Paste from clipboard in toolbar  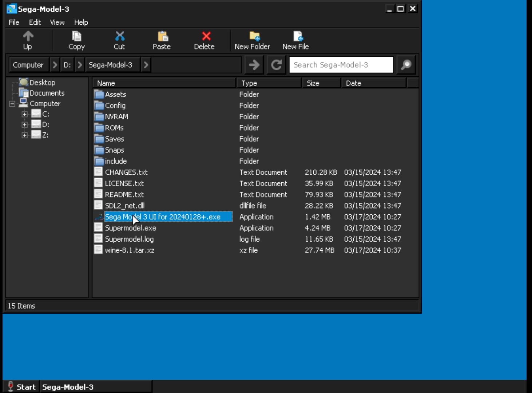162,40
